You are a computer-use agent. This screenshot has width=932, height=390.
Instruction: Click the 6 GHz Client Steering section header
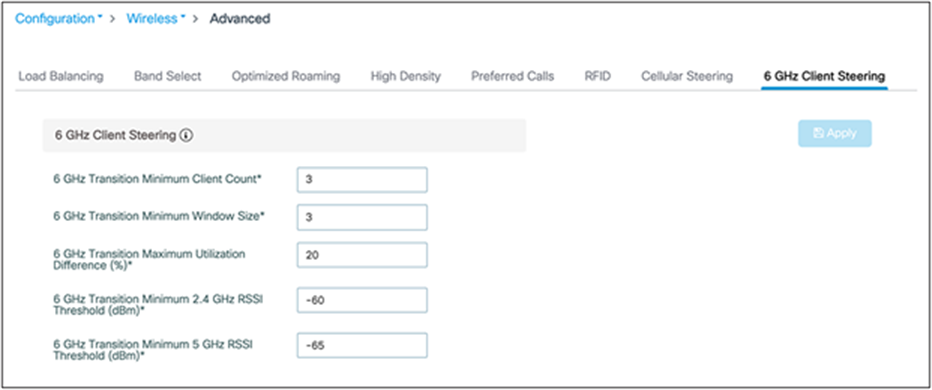click(x=284, y=136)
